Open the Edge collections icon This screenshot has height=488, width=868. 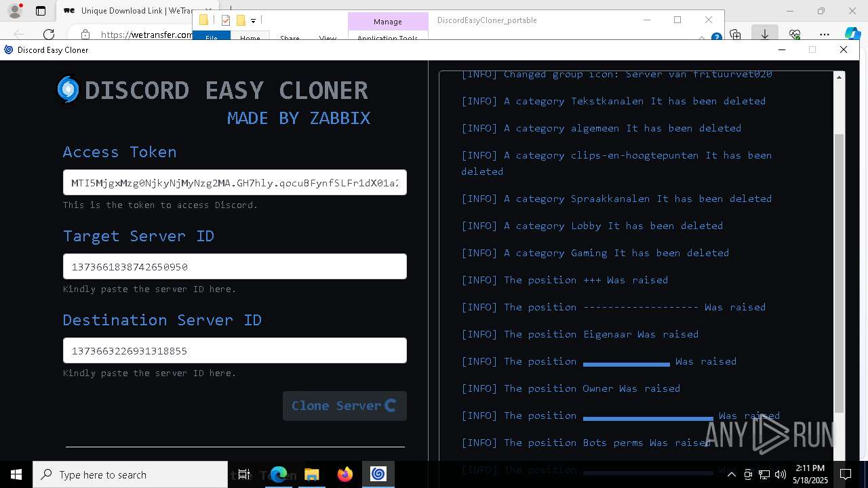point(735,34)
